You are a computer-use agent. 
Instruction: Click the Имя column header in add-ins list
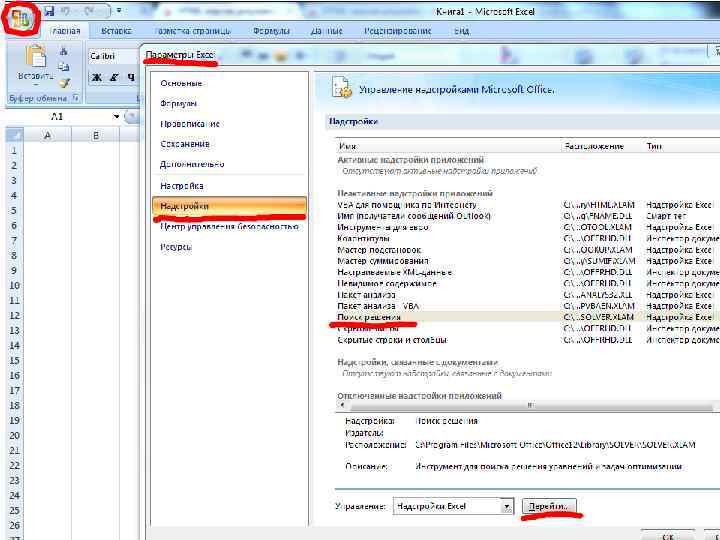click(x=448, y=146)
